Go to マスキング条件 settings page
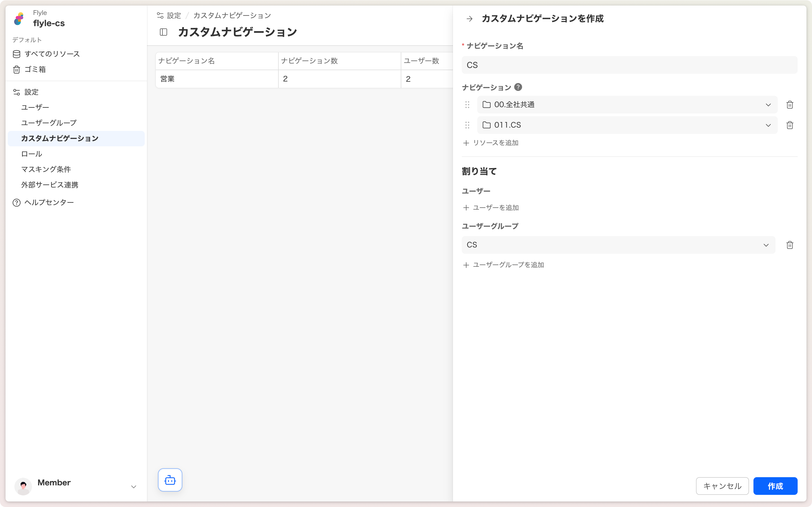Image resolution: width=812 pixels, height=507 pixels. coord(46,169)
